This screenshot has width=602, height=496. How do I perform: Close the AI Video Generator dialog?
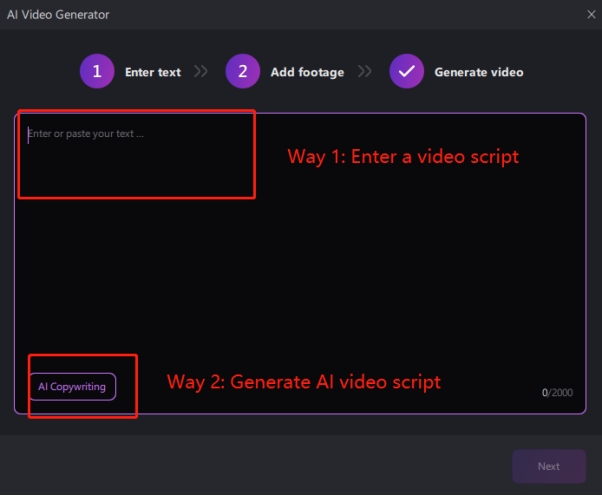[x=590, y=15]
